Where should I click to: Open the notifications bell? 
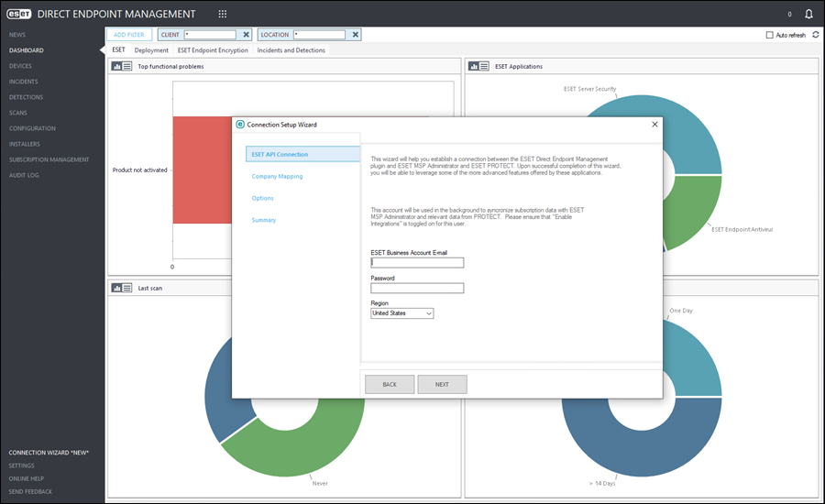(808, 14)
